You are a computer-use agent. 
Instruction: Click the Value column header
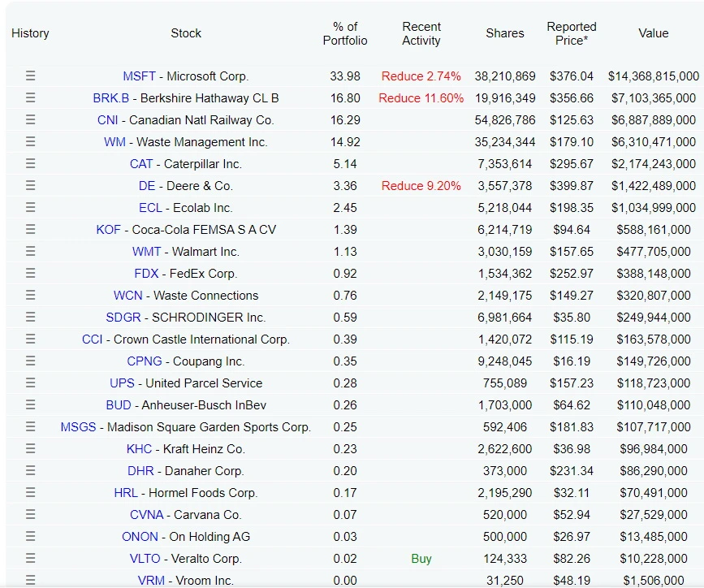pyautogui.click(x=653, y=33)
